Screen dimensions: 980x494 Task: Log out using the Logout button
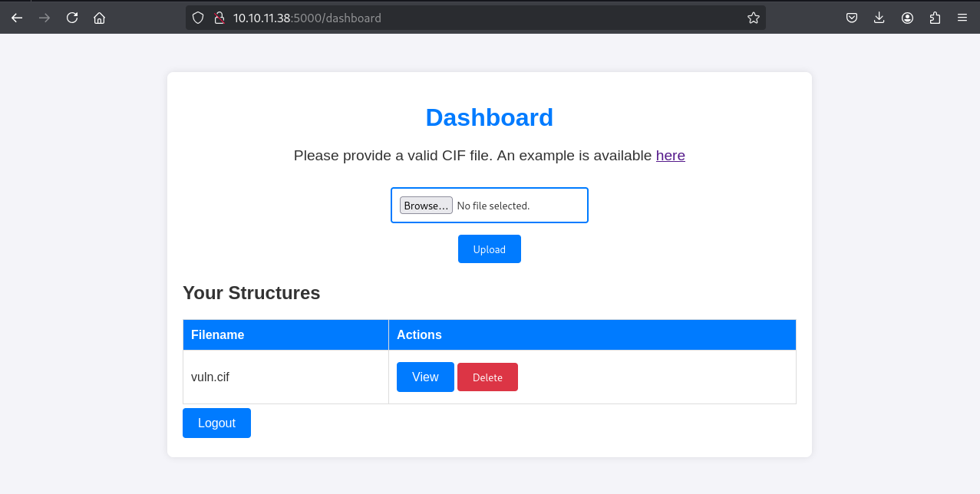(x=216, y=423)
